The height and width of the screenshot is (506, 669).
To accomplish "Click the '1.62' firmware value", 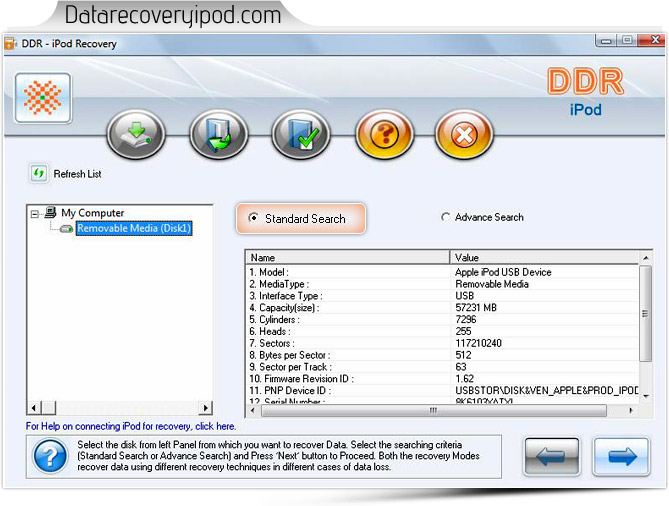I will coord(465,379).
